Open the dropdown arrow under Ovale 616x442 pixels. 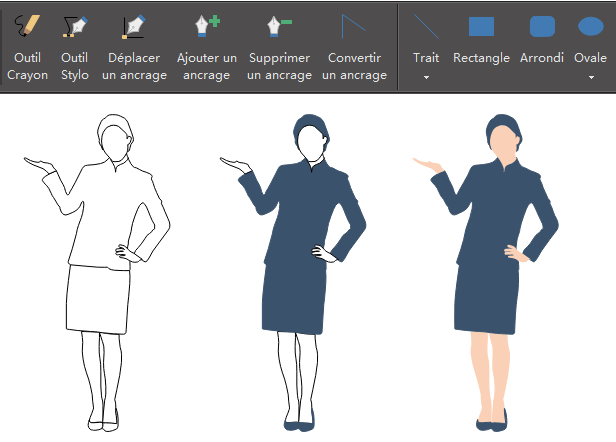[x=591, y=77]
